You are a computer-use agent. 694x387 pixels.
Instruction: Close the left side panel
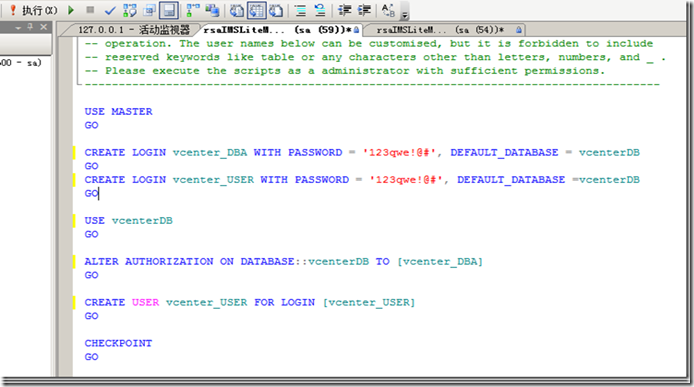43,27
